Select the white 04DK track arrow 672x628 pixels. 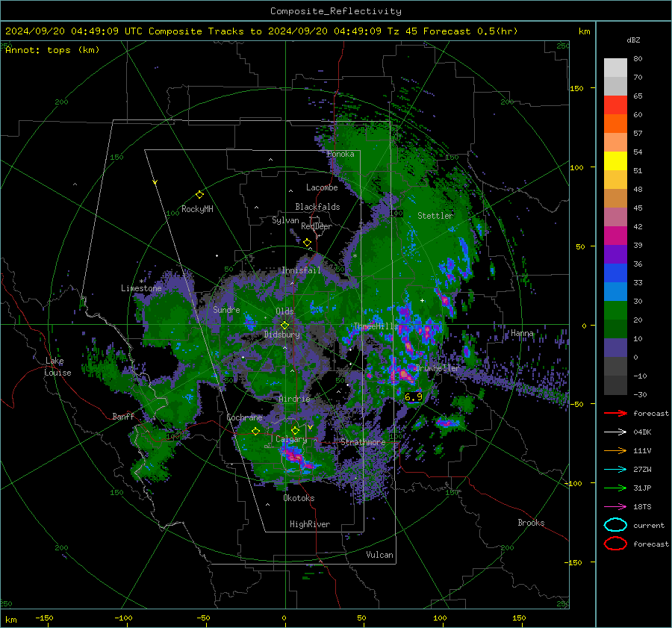tap(615, 432)
